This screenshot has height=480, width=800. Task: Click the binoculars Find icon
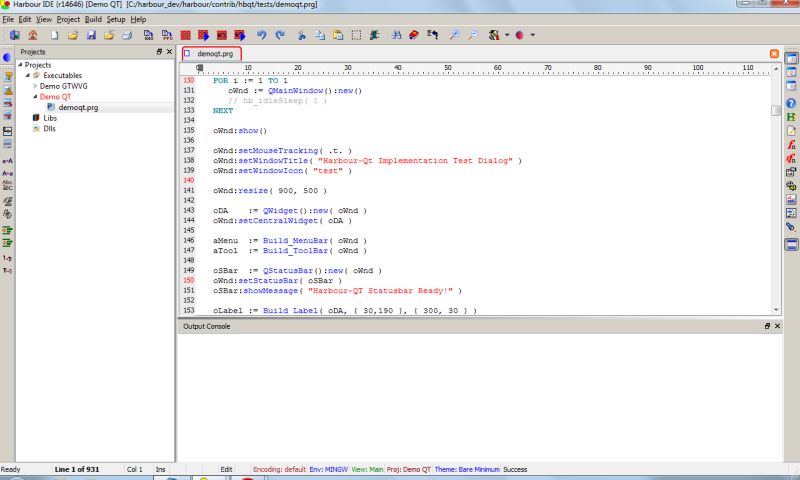(x=397, y=35)
